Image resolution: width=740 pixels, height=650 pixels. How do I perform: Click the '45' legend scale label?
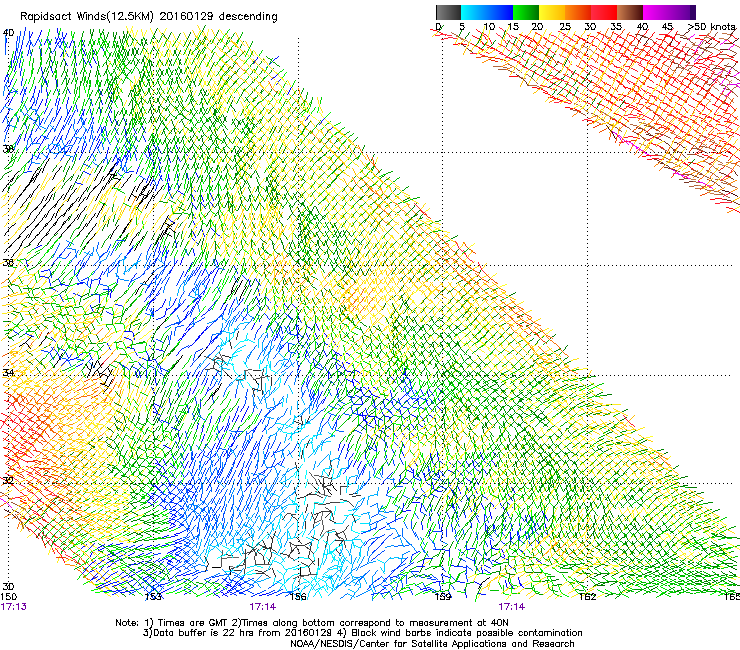pyautogui.click(x=667, y=26)
